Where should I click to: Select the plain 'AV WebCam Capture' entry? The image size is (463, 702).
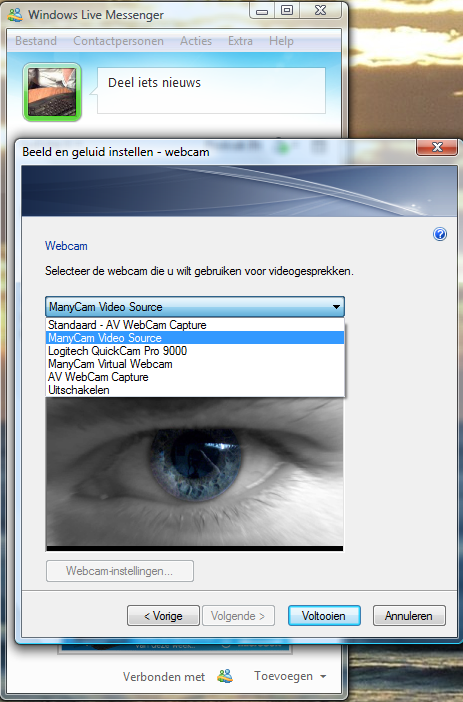pyautogui.click(x=195, y=377)
